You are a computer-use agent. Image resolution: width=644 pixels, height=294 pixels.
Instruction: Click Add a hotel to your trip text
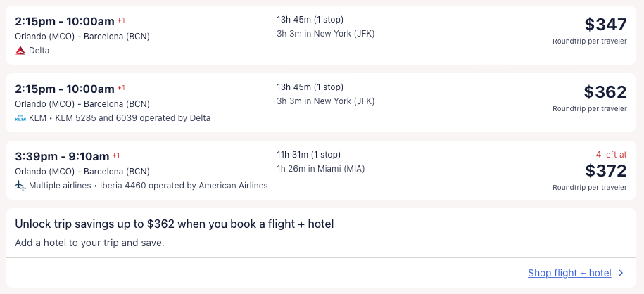click(89, 243)
